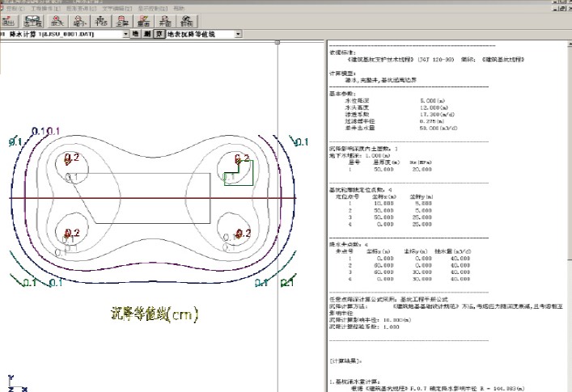Click the 水位降深 parameter label

[x=357, y=100]
